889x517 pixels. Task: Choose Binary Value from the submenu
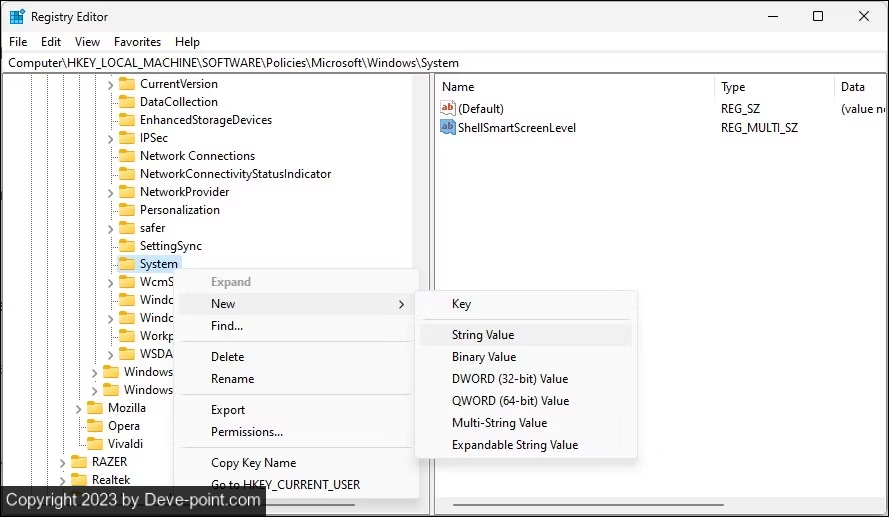coord(526,357)
